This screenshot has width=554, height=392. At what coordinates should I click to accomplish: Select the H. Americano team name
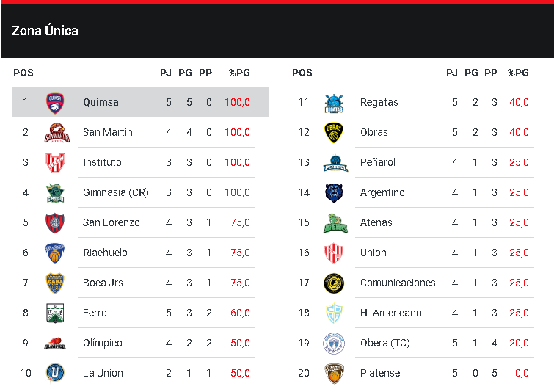point(390,313)
